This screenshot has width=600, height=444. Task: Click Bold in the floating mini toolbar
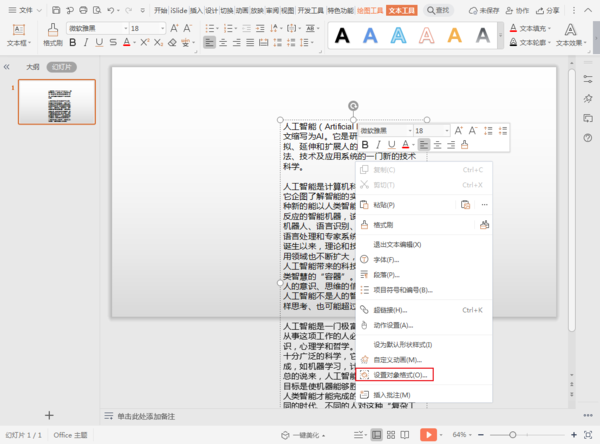click(x=366, y=145)
